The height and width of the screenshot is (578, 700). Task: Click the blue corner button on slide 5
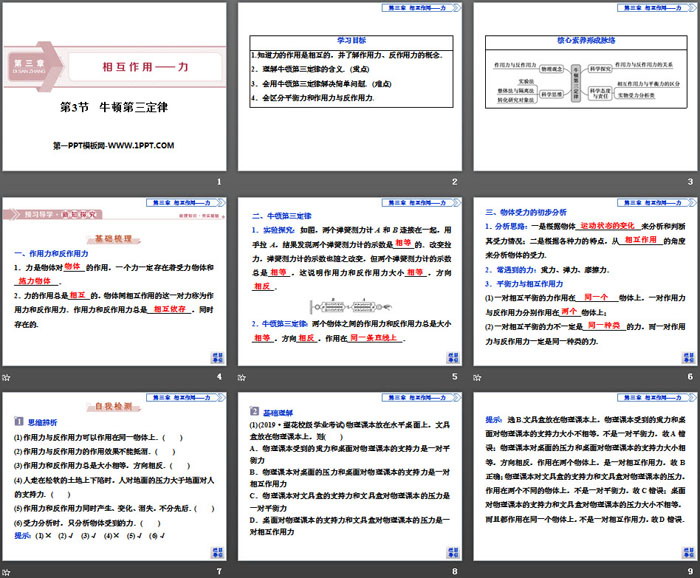[452, 357]
